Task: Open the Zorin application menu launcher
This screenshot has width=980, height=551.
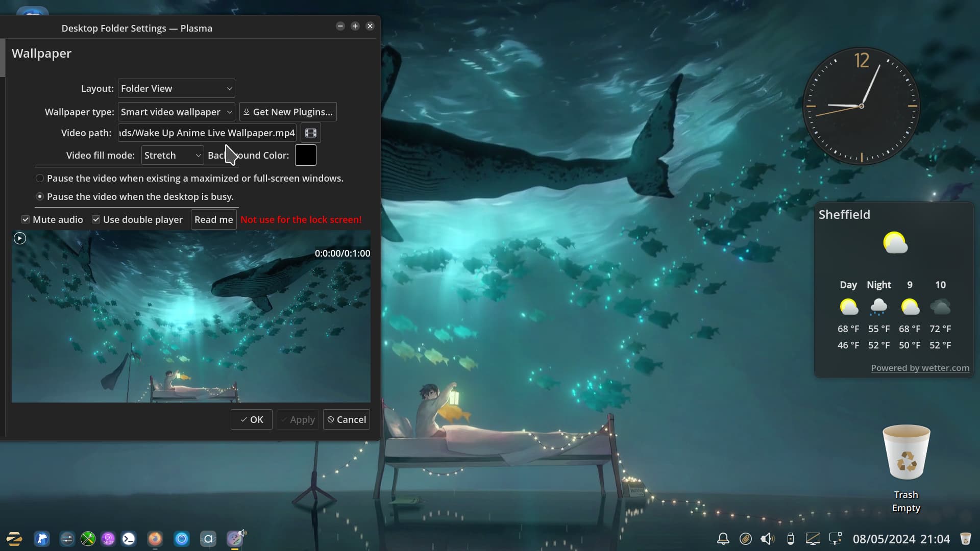Action: click(x=14, y=539)
